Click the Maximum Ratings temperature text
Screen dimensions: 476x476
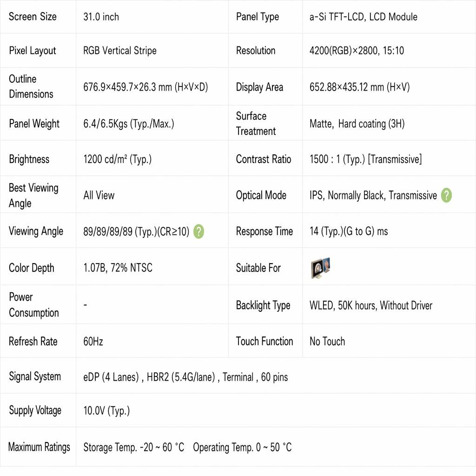click(x=188, y=447)
